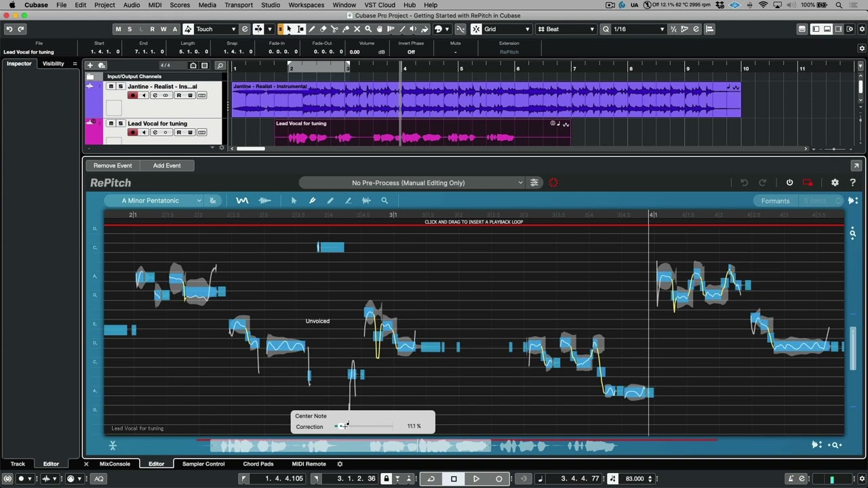Select the Cubase Erase tool

pyautogui.click(x=323, y=29)
